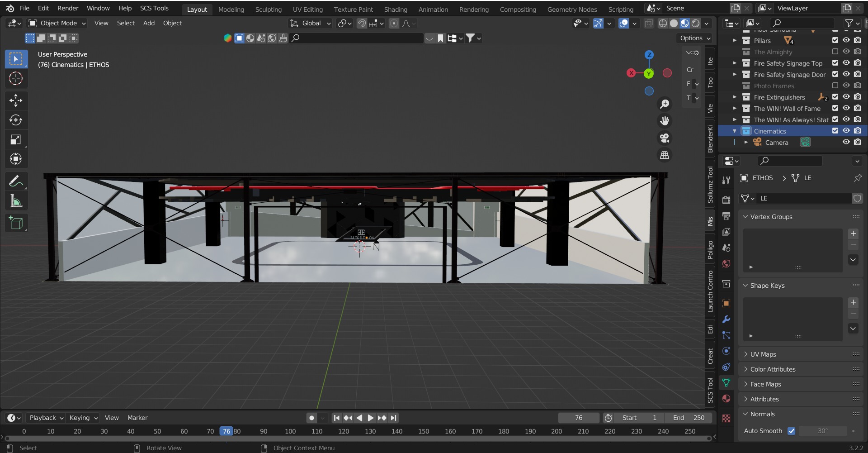Open the Add menu in viewport header
The height and width of the screenshot is (453, 868).
[149, 23]
